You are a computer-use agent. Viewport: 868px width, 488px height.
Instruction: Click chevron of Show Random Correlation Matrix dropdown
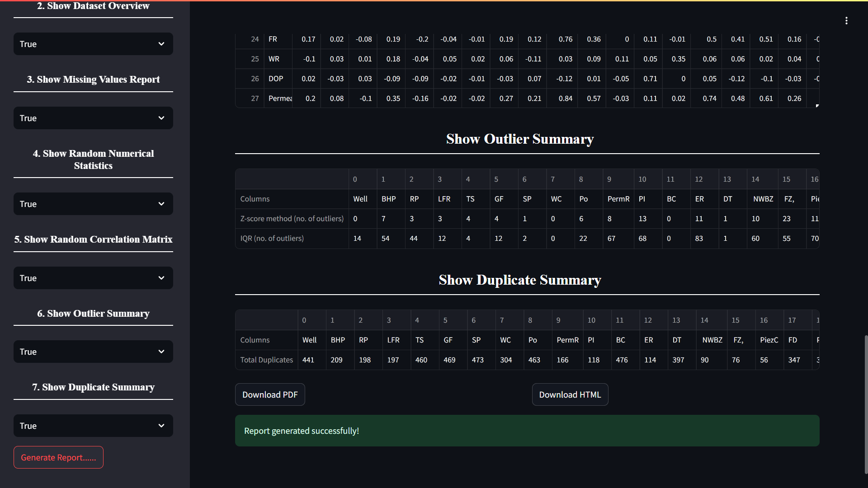pos(161,278)
